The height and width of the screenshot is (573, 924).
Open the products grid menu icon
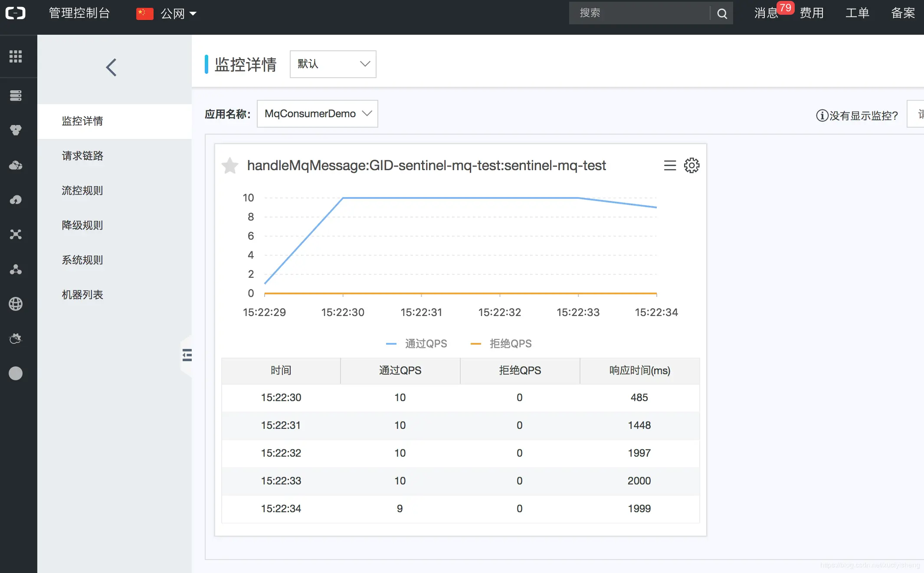click(16, 56)
